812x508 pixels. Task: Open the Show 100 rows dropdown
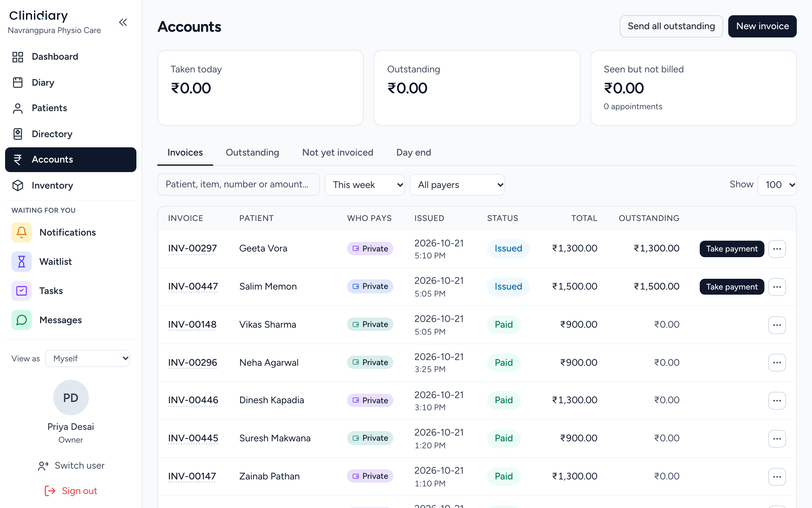pyautogui.click(x=777, y=184)
